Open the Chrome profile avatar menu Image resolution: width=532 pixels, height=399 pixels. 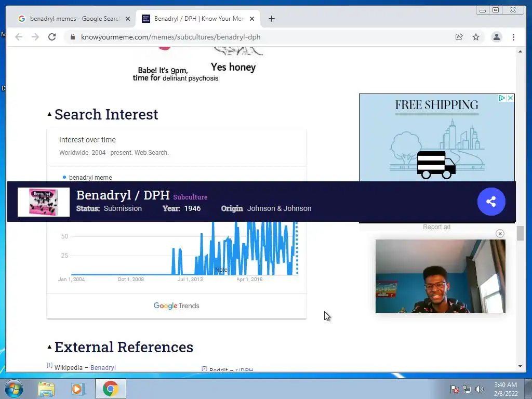[496, 37]
